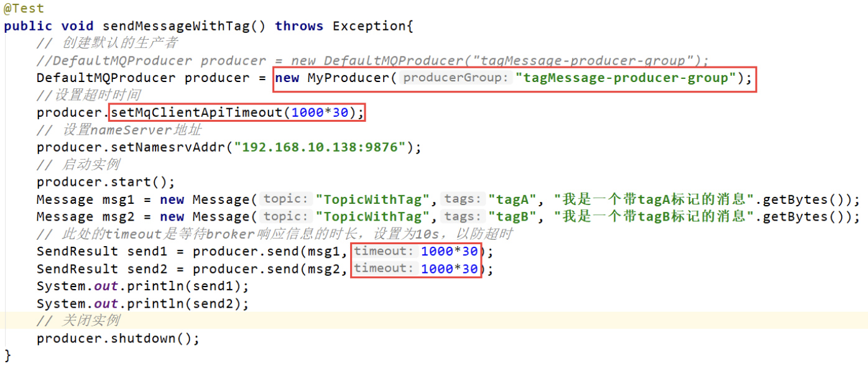Click the System.out.println(send1) statement

coord(142,286)
